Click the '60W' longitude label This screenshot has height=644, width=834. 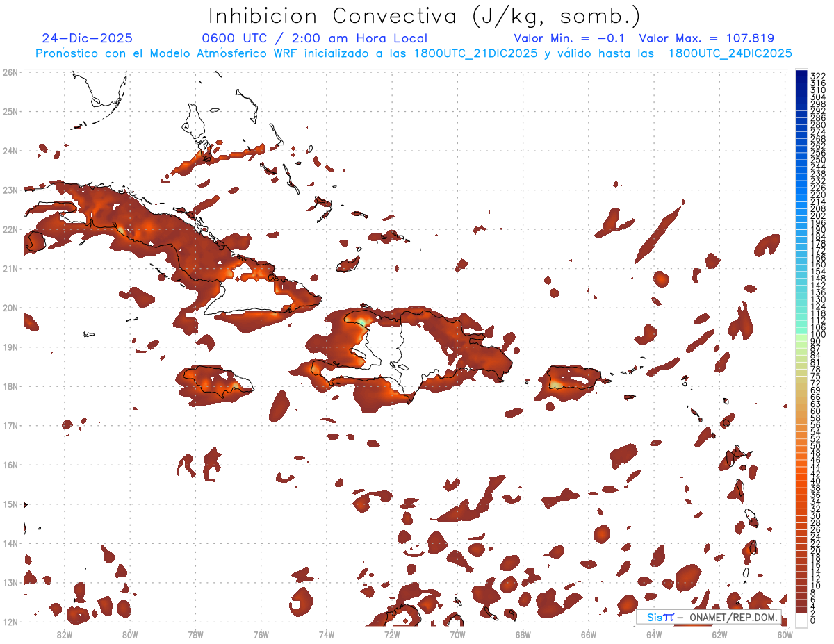785,634
